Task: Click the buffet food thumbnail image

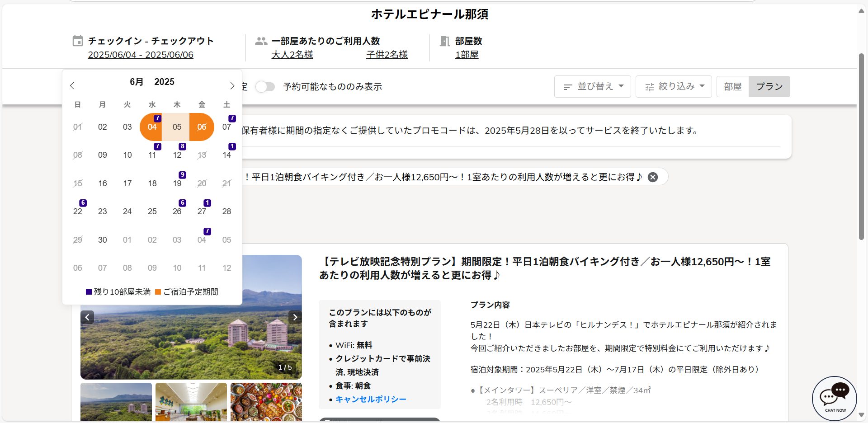Action: [x=266, y=402]
